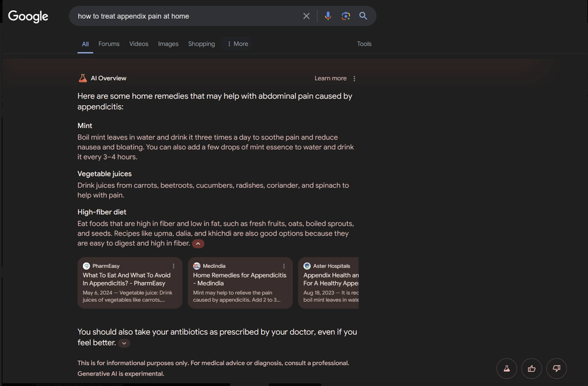Open options menu on the PharmEasy card
Viewport: 588px width, 386px height.
(x=173, y=265)
